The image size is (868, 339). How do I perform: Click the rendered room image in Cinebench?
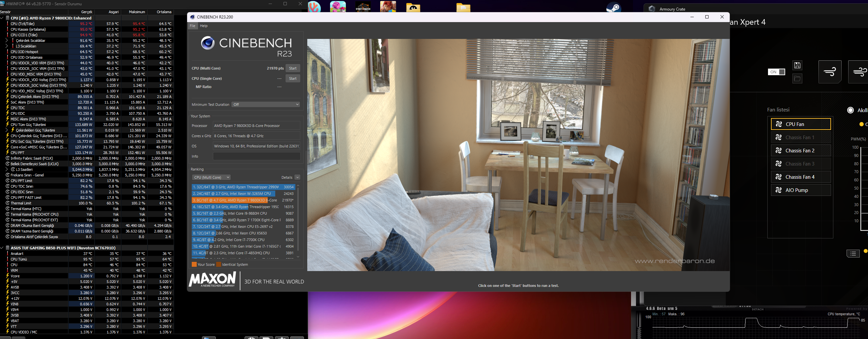[x=518, y=155]
